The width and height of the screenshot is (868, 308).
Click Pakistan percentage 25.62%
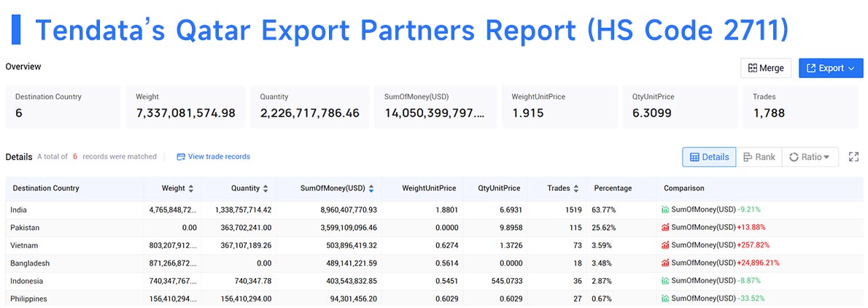(605, 228)
